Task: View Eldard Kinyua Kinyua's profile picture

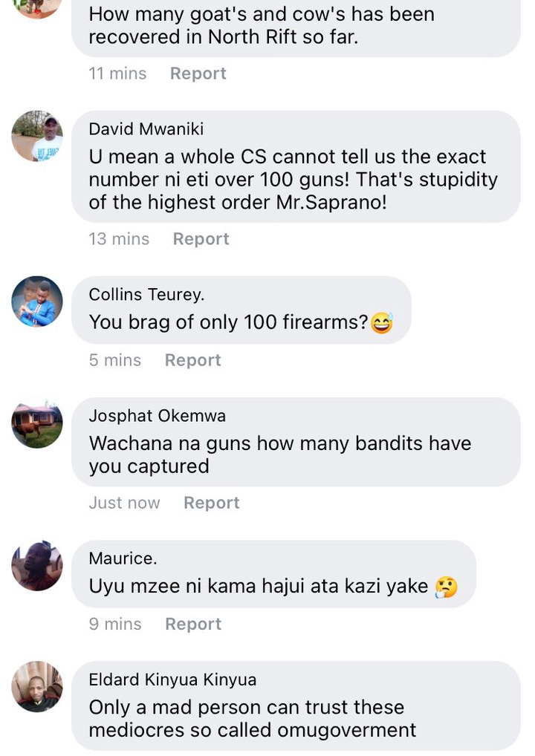Action: 37,687
